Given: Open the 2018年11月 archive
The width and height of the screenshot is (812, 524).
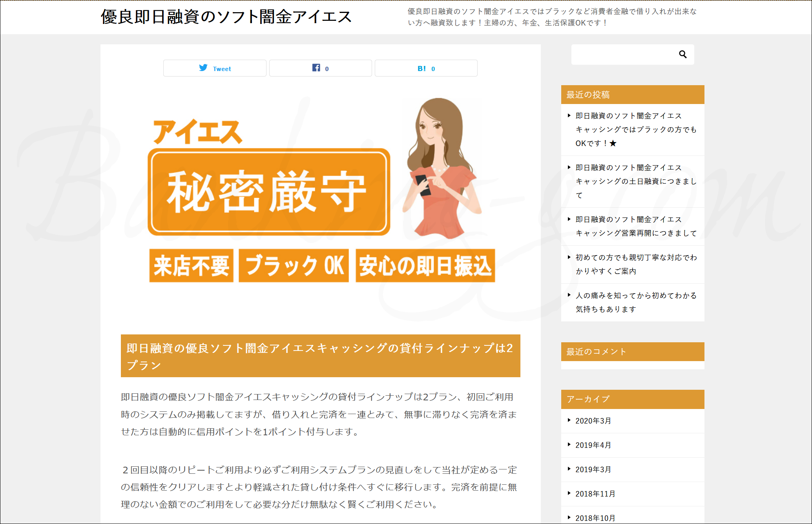Looking at the screenshot, I should tap(595, 494).
